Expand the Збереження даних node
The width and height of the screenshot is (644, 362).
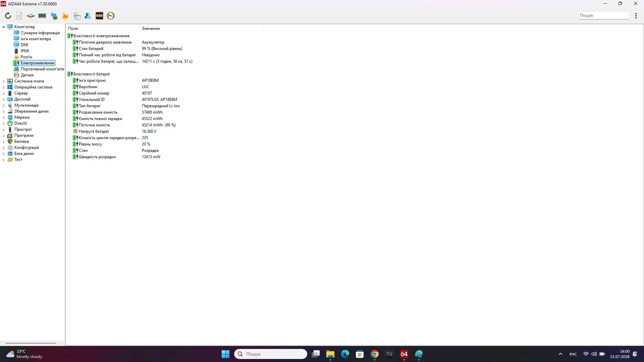click(x=4, y=111)
